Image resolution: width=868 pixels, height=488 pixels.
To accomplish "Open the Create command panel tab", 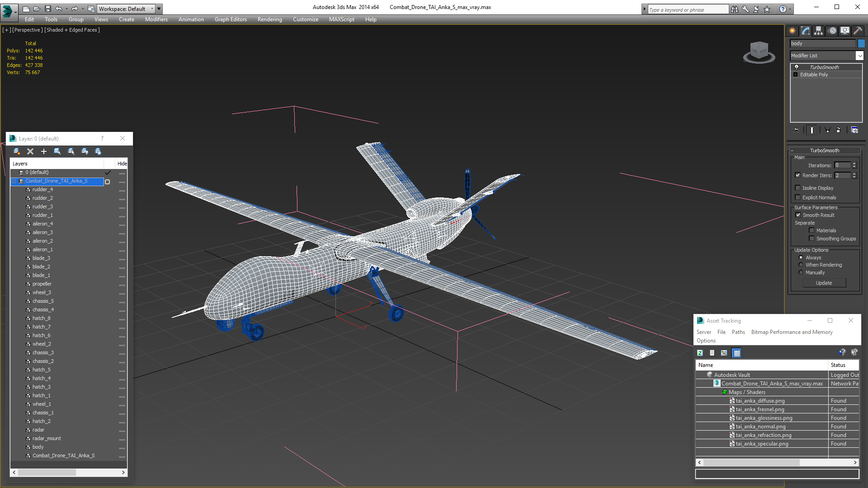I will (x=793, y=31).
